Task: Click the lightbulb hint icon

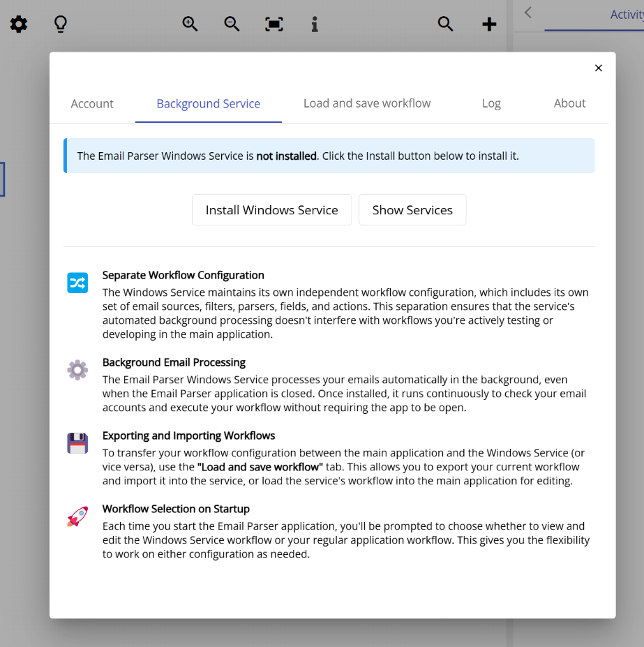Action: [x=60, y=24]
